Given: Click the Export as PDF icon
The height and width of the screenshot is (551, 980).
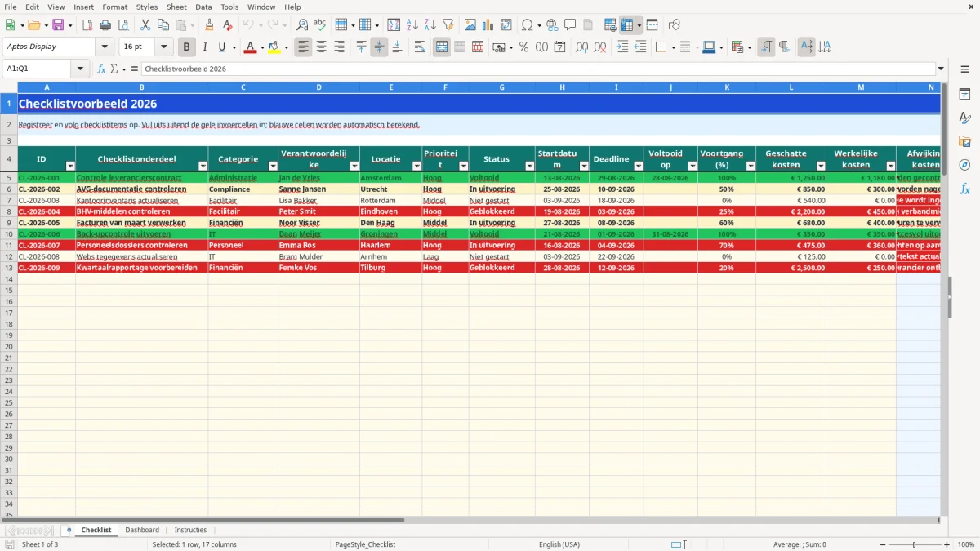Looking at the screenshot, I should [x=87, y=25].
